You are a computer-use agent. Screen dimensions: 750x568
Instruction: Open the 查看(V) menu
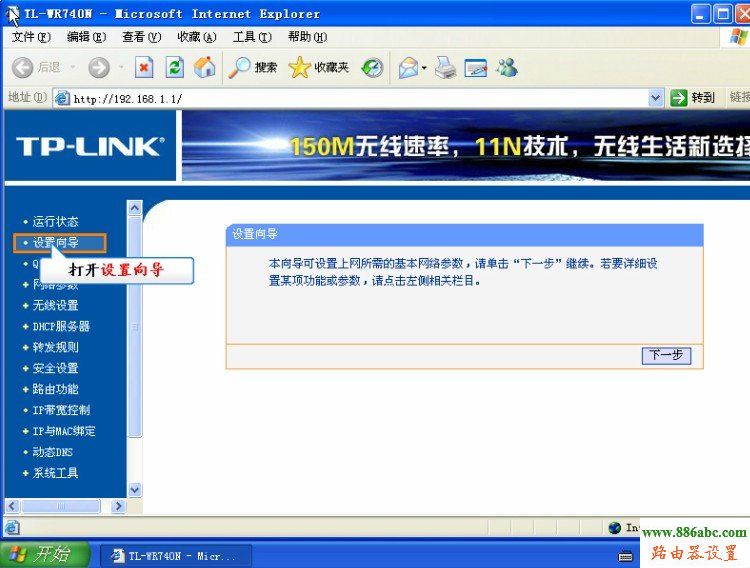point(142,37)
